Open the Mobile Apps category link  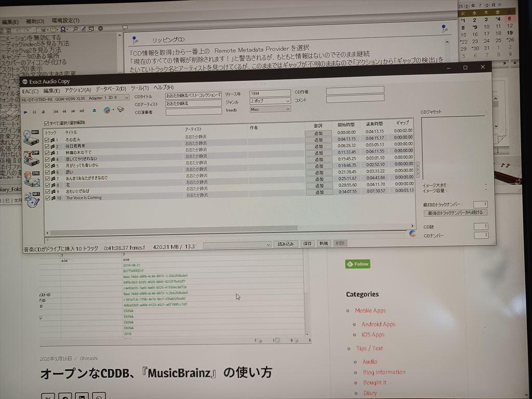(x=370, y=311)
